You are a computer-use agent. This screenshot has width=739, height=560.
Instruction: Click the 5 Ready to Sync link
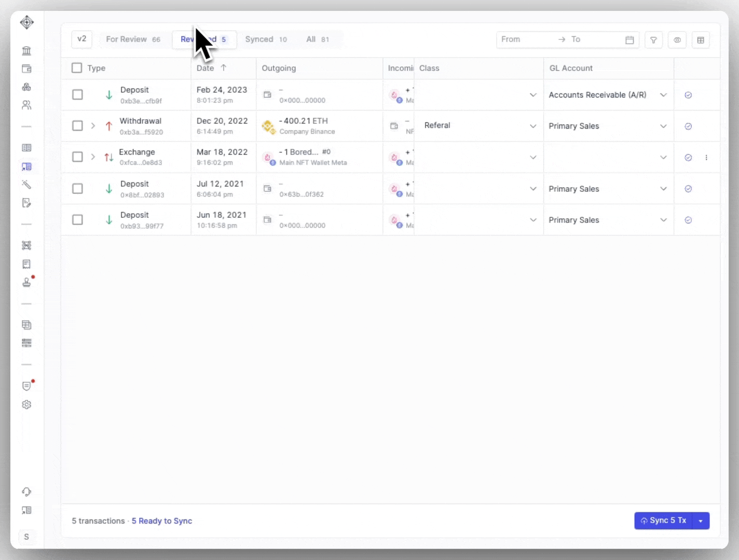(x=161, y=521)
